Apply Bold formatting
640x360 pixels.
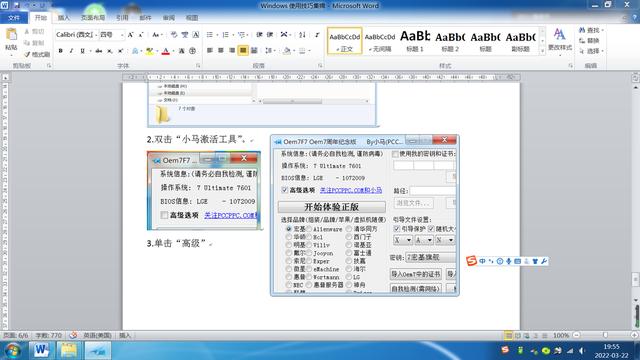tap(61, 51)
